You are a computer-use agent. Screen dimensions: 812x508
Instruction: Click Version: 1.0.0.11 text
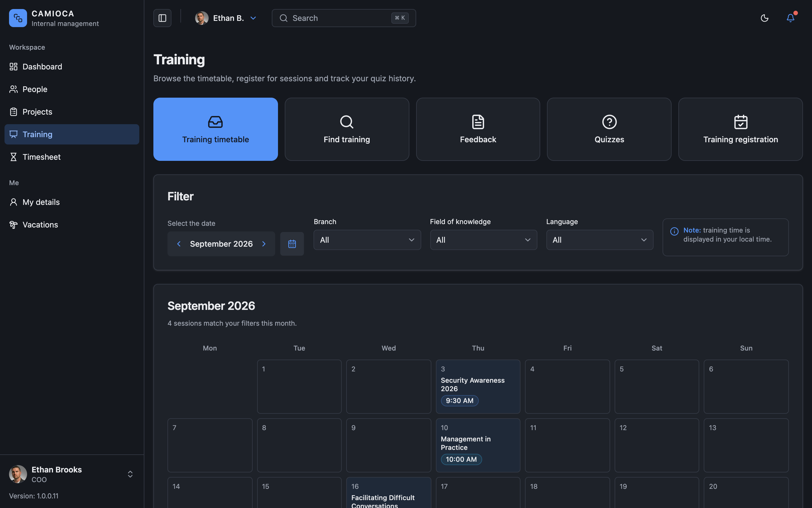click(34, 496)
